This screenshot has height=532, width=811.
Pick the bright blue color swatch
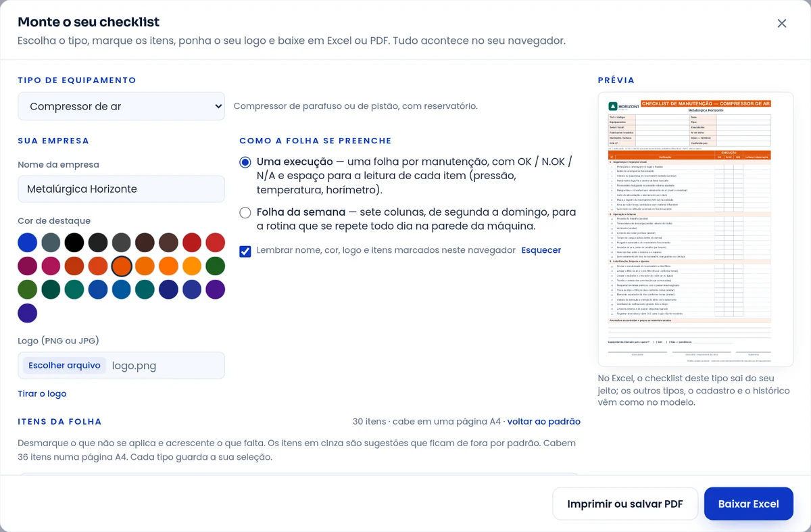27,242
